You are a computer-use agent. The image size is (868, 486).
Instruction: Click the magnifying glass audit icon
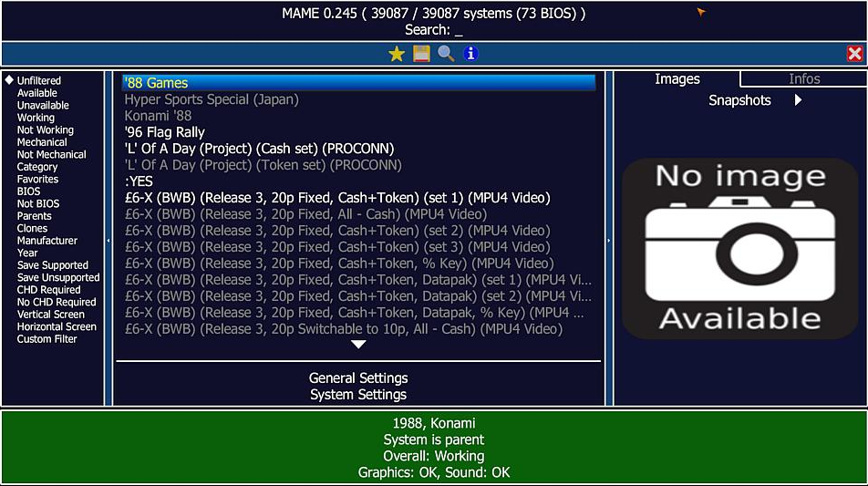[x=446, y=54]
